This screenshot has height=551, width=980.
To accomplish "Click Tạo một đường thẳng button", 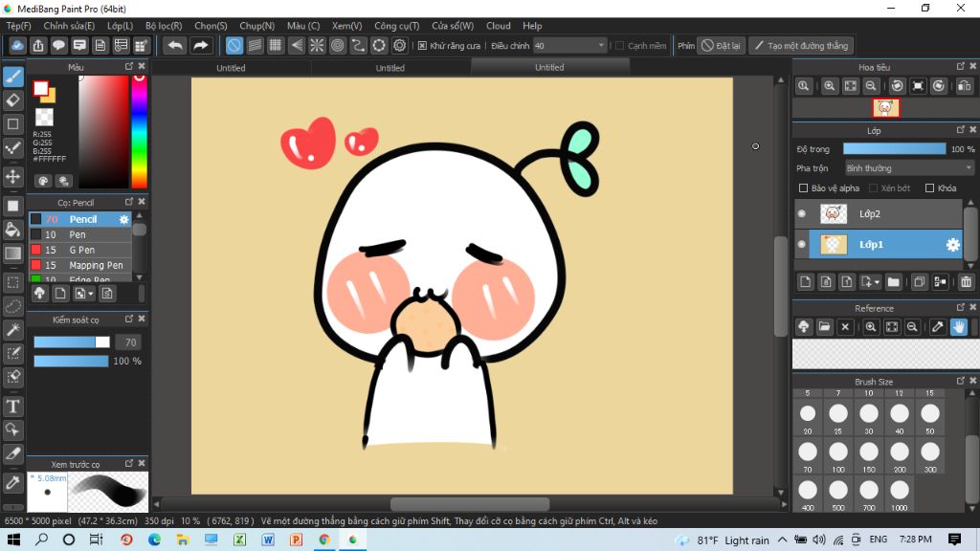I will [802, 46].
